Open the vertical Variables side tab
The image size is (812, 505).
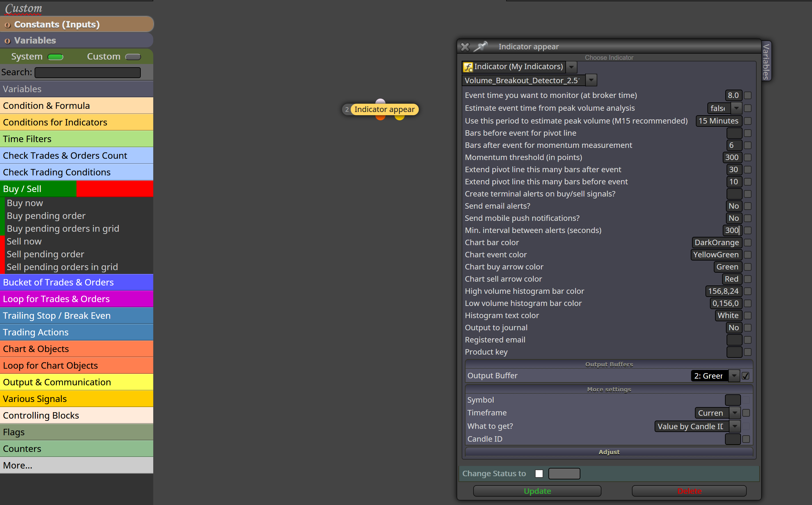pos(766,61)
